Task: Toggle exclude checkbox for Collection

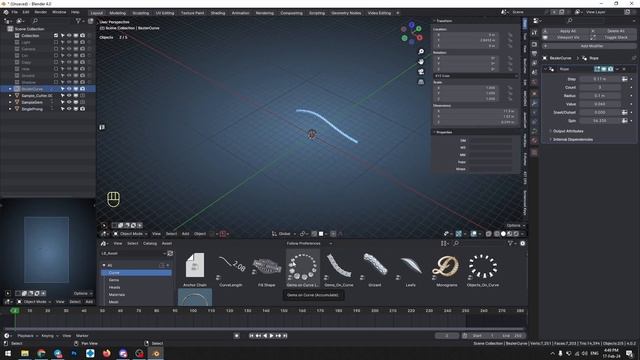Action: pyautogui.click(x=56, y=36)
